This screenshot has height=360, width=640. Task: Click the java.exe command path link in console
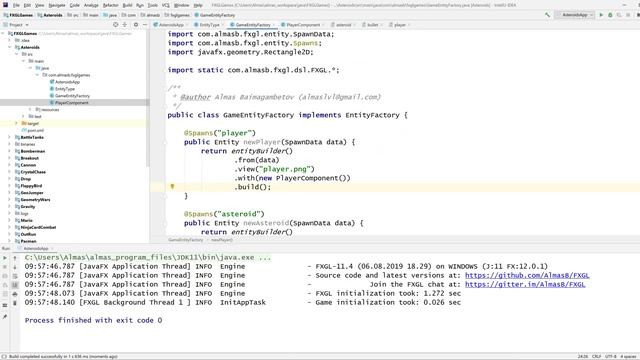(x=148, y=258)
